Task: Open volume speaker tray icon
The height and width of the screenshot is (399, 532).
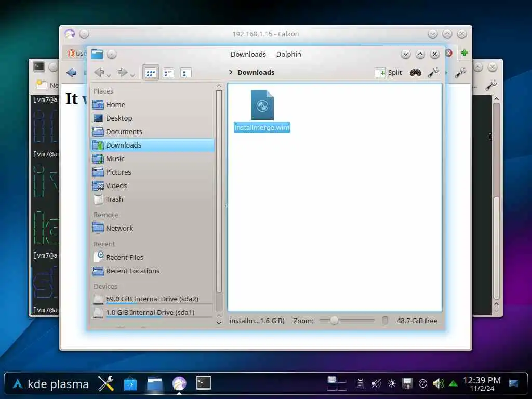Action: (438, 384)
